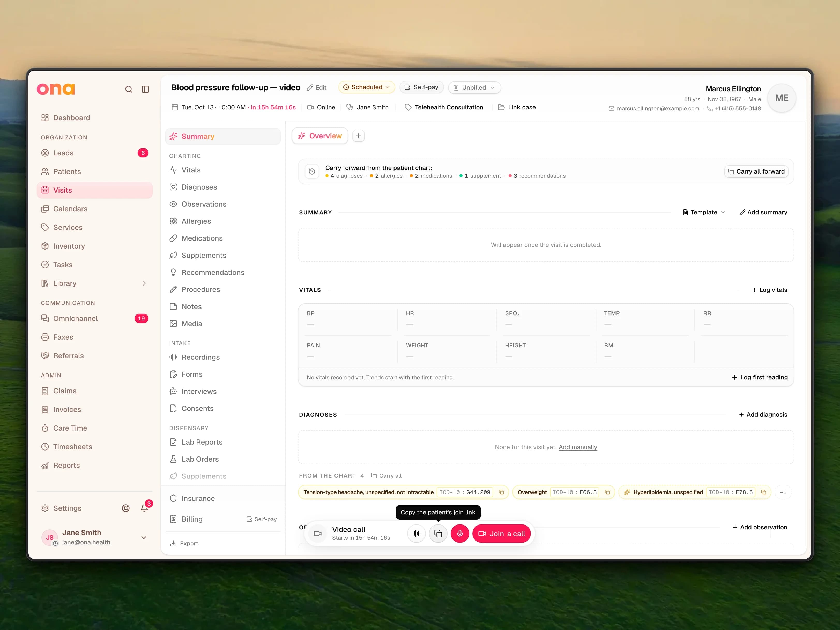This screenshot has height=630, width=840.
Task: Click Add manually link
Action: [x=578, y=447]
